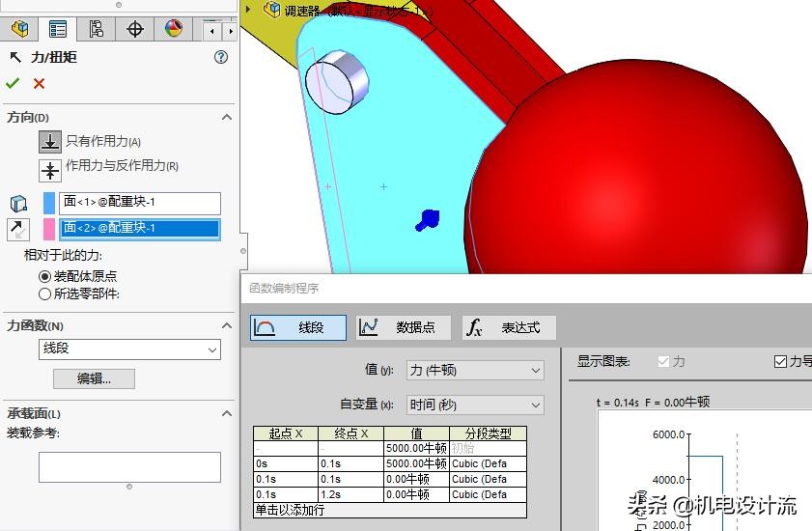Click the 初始 row 5000.00牛顿 value cell
Screen dimensions: 812x531
(416, 448)
